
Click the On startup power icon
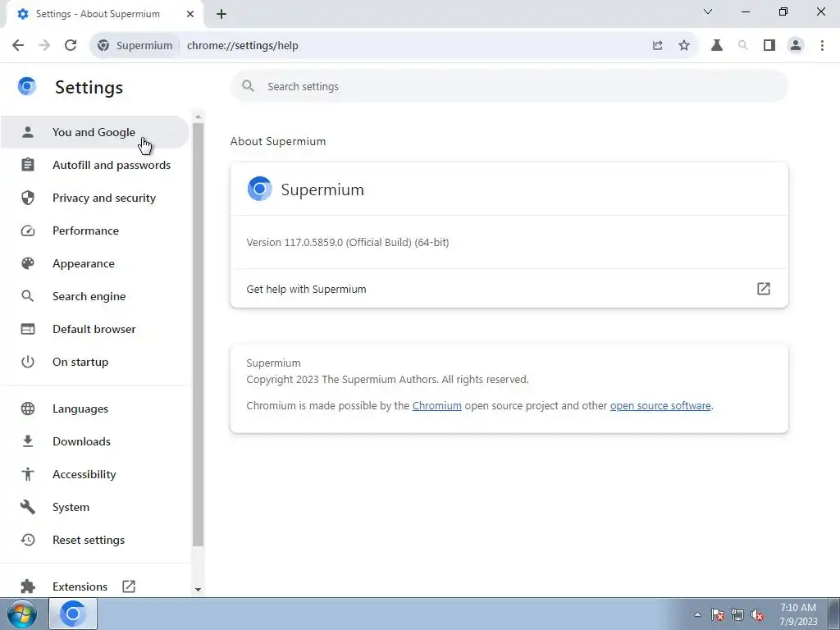pyautogui.click(x=28, y=362)
